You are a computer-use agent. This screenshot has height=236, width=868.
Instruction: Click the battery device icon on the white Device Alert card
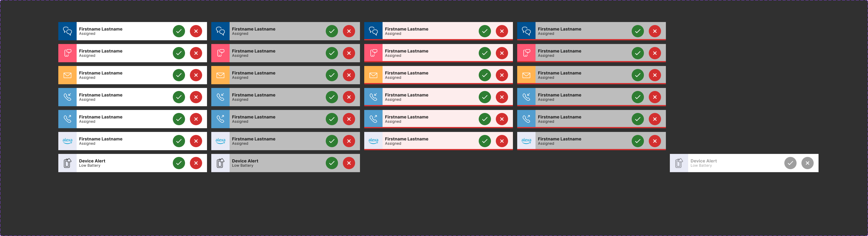click(67, 163)
